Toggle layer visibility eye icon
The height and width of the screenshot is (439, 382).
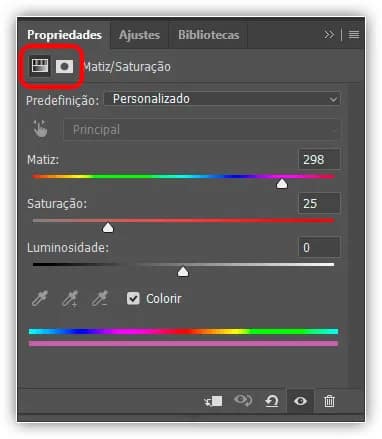pos(300,401)
